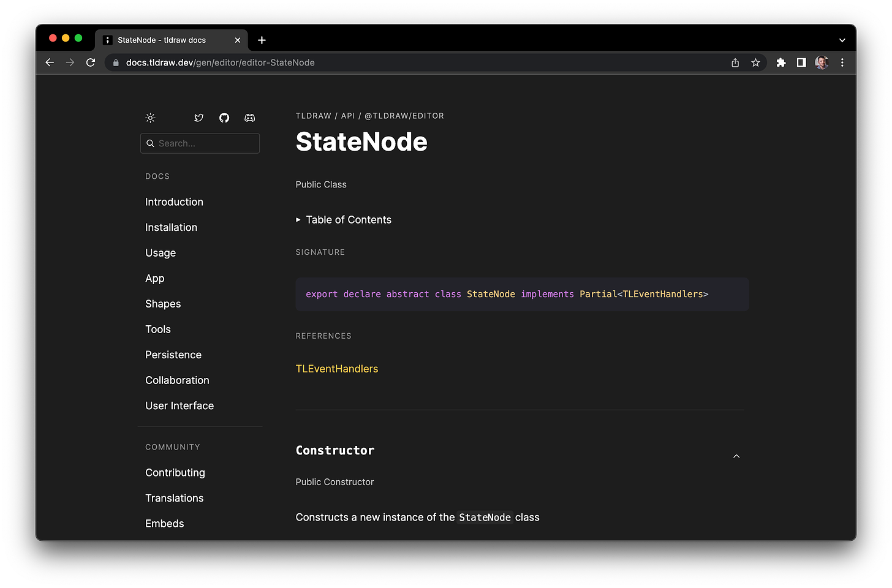This screenshot has height=588, width=892.
Task: Open the Contributing community page
Action: (x=175, y=473)
